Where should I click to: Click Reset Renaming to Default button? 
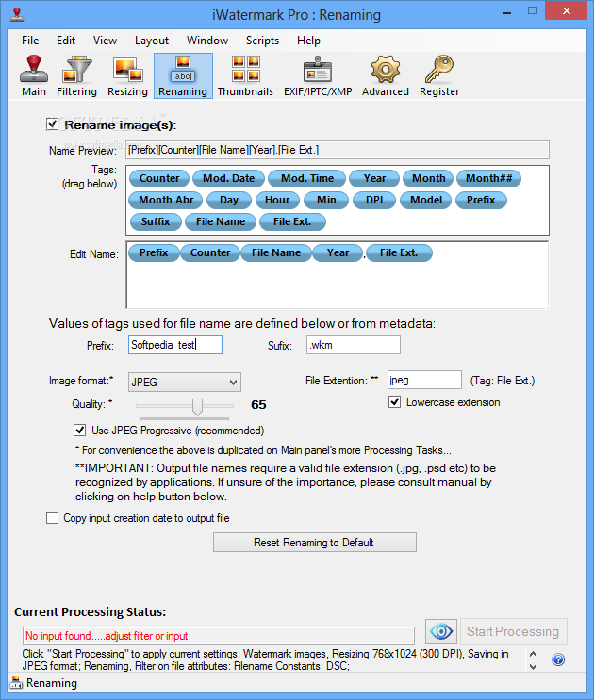pos(315,543)
